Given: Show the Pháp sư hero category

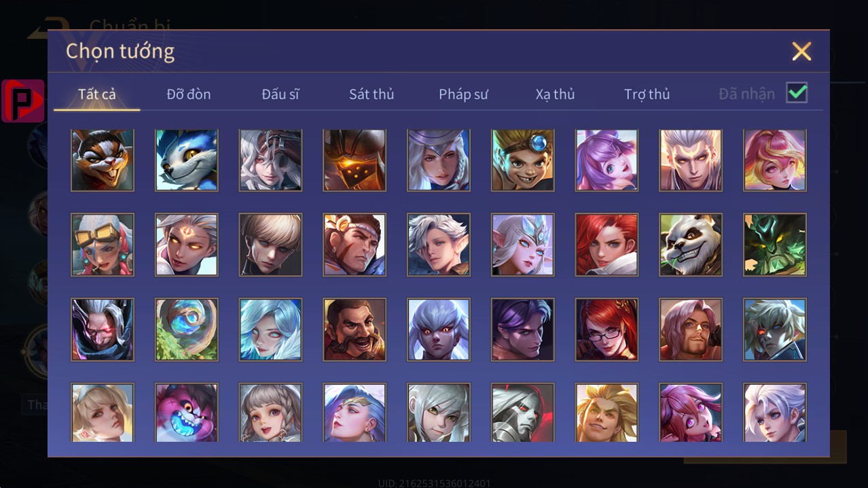Looking at the screenshot, I should click(x=463, y=94).
